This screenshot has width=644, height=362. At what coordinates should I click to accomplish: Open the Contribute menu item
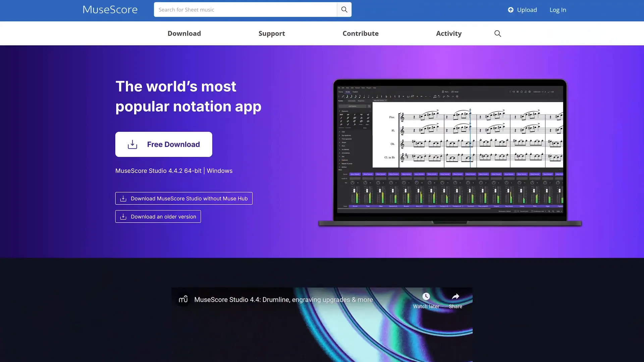[x=361, y=34]
